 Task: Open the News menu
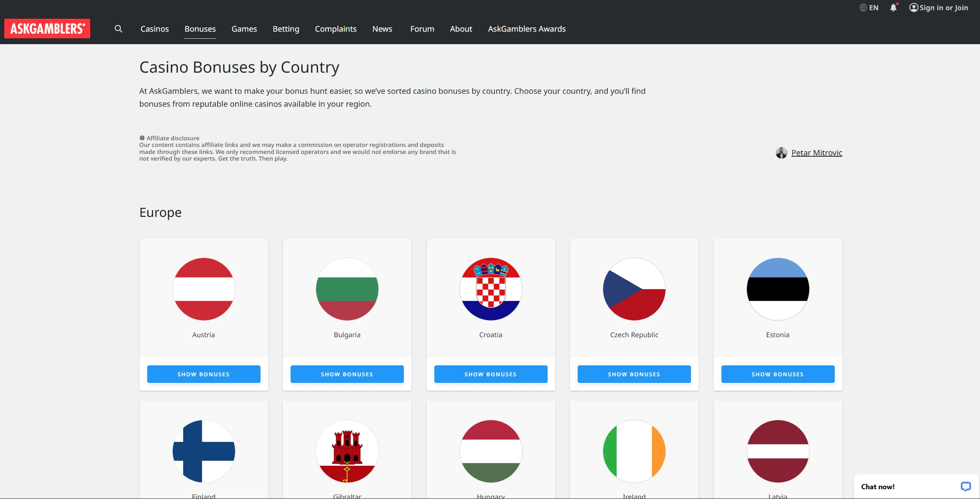pyautogui.click(x=382, y=29)
